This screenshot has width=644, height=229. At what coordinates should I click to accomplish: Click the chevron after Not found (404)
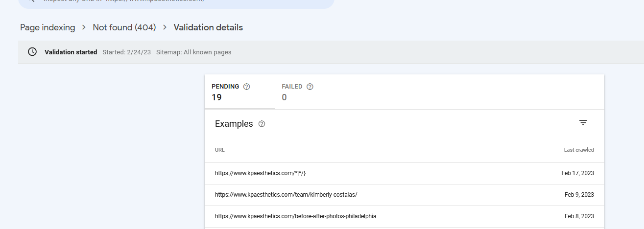pyautogui.click(x=165, y=27)
